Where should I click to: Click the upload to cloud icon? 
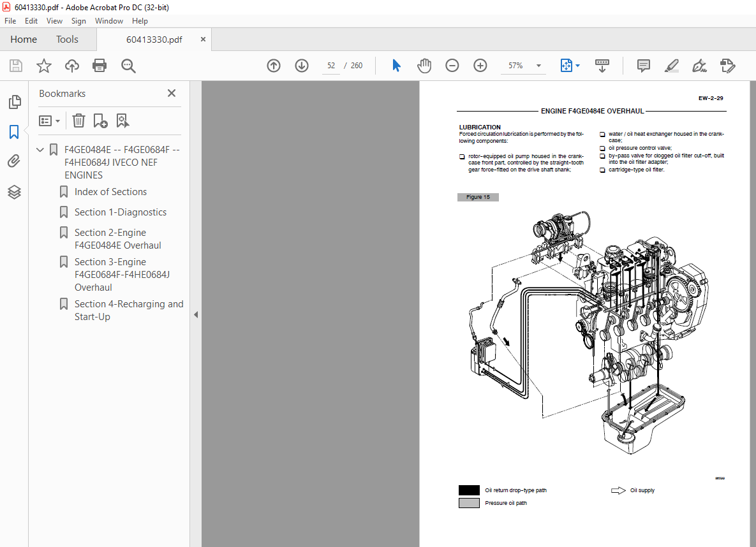tap(72, 66)
